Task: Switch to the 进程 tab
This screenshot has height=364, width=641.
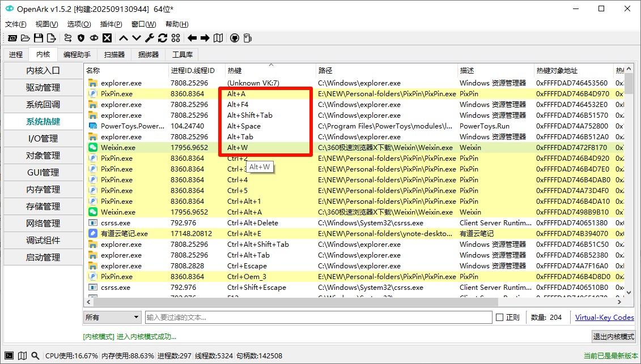Action: 16,54
